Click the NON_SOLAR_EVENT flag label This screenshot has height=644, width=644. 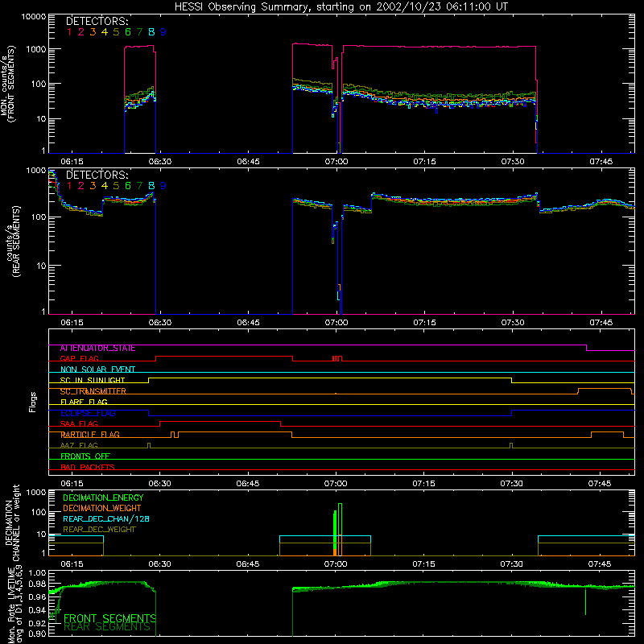point(97,369)
